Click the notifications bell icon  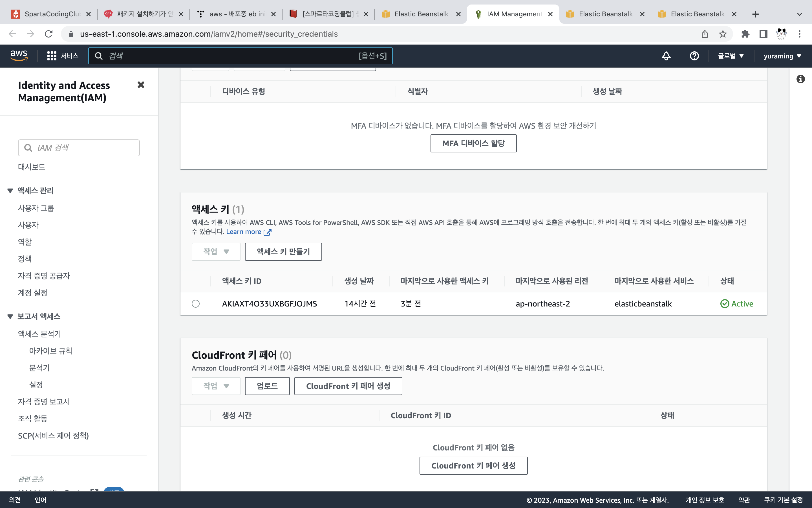click(666, 56)
